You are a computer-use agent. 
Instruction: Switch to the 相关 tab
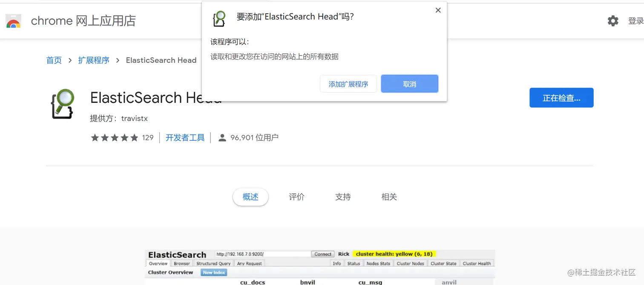pos(389,197)
